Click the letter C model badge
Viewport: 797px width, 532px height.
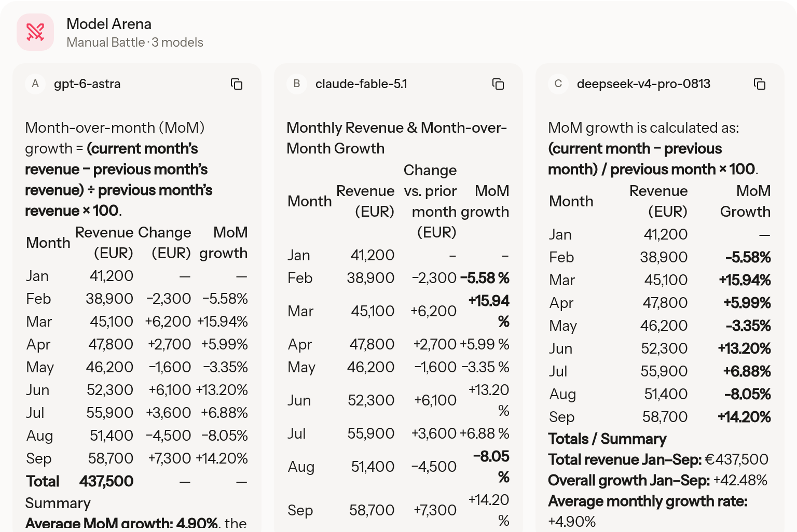point(558,84)
